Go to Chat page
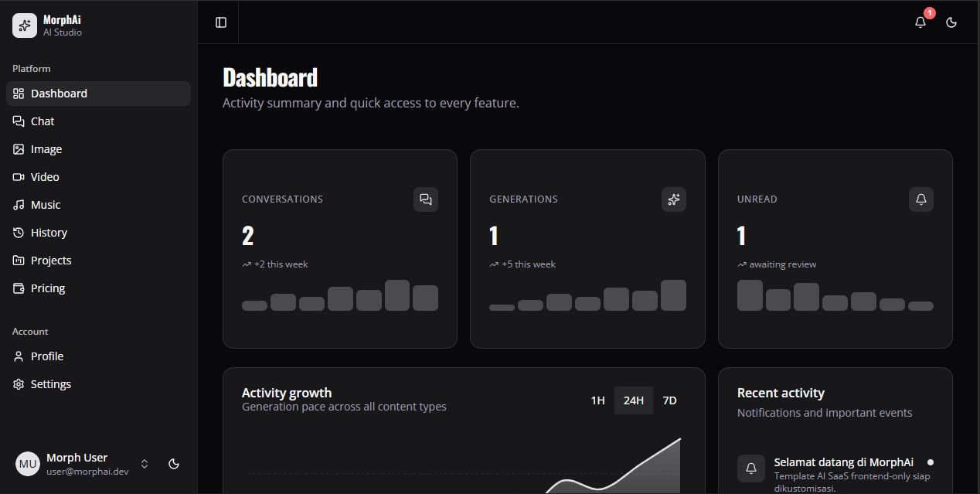Image resolution: width=980 pixels, height=494 pixels. (98, 121)
